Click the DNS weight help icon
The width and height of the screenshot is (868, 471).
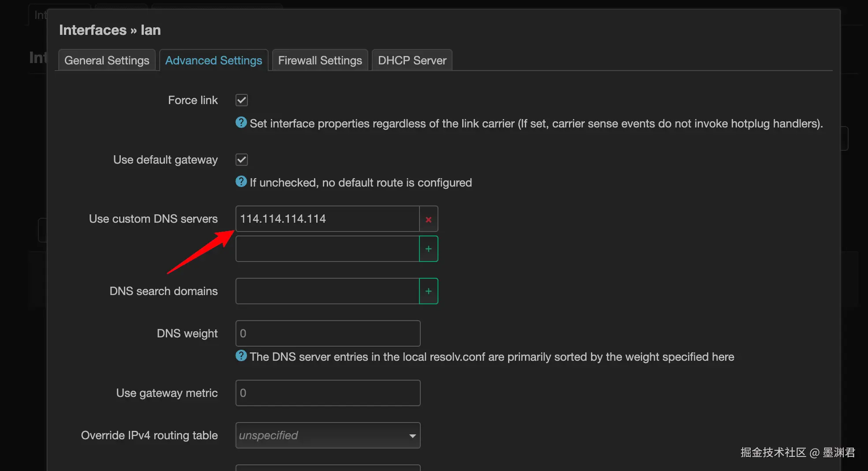coord(241,355)
